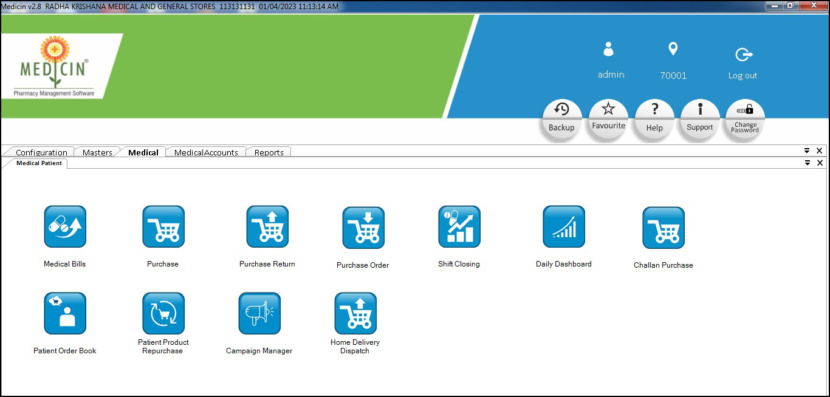The height and width of the screenshot is (397, 830).
Task: Click the Medical Bills label
Action: 65,264
